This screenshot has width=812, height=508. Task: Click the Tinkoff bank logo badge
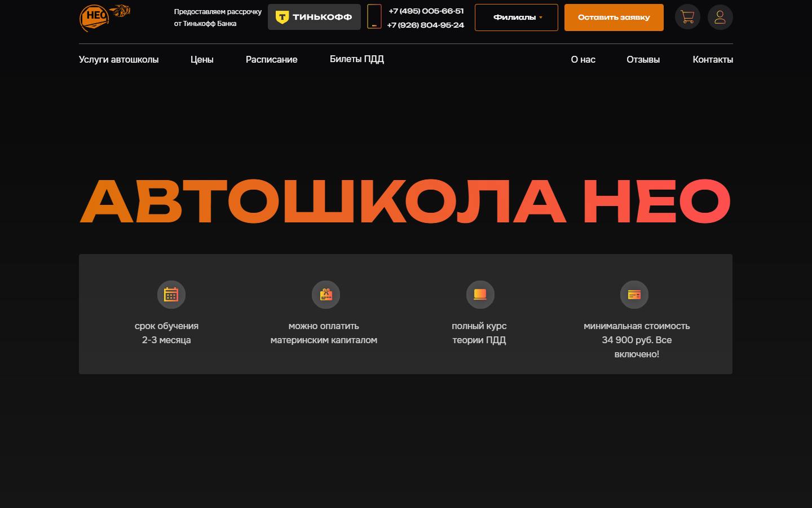point(314,17)
